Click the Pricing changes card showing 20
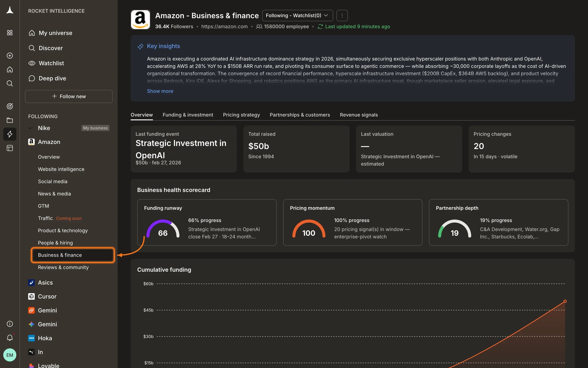 point(522,149)
